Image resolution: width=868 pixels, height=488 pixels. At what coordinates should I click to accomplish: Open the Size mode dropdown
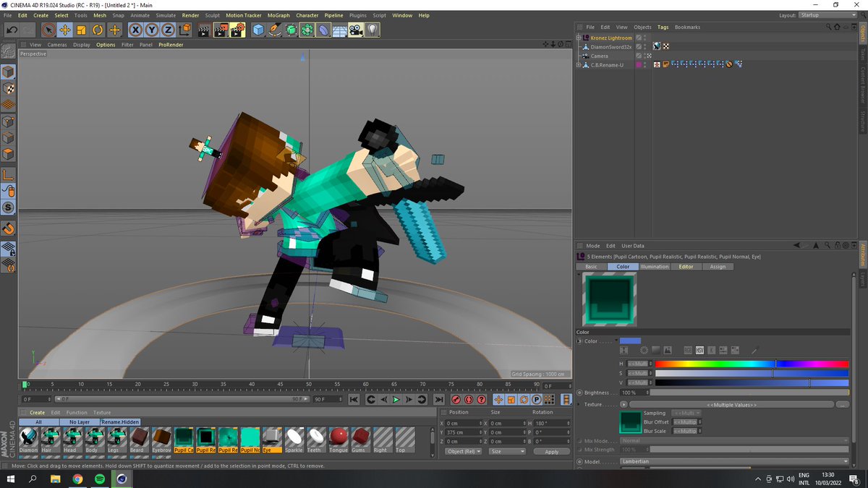(506, 451)
